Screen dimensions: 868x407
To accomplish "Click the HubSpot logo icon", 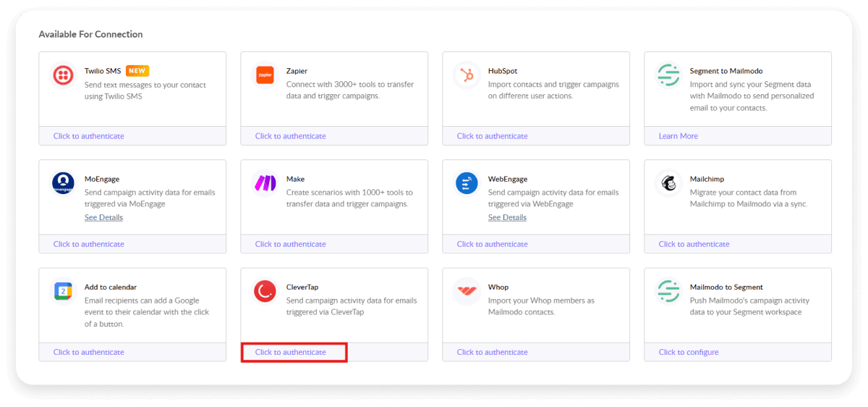I will point(467,75).
